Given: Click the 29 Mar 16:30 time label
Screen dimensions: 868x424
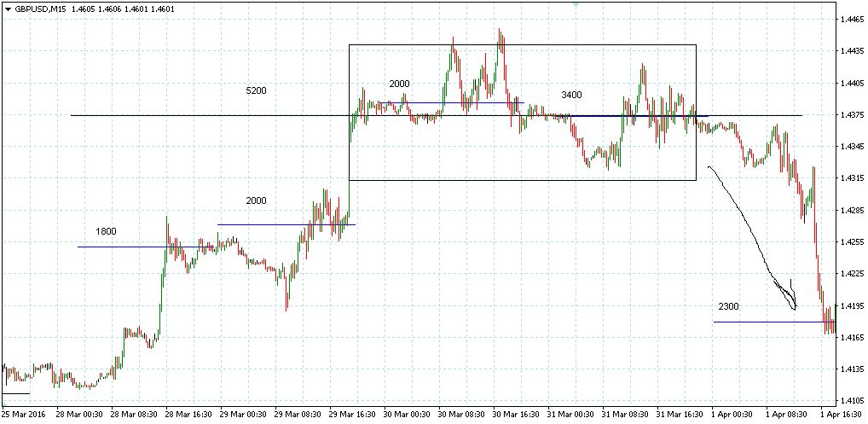Looking at the screenshot, I should point(351,414).
